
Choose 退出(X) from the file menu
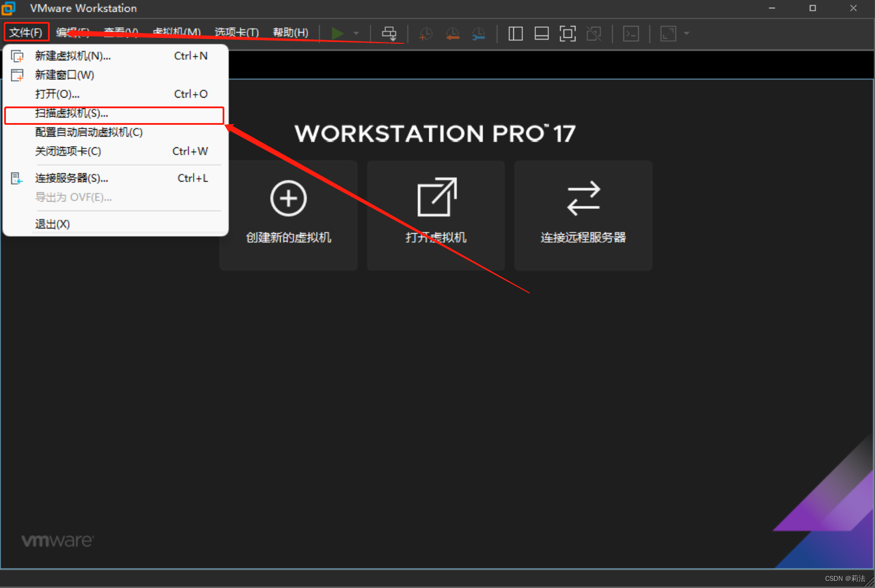[x=115, y=224]
